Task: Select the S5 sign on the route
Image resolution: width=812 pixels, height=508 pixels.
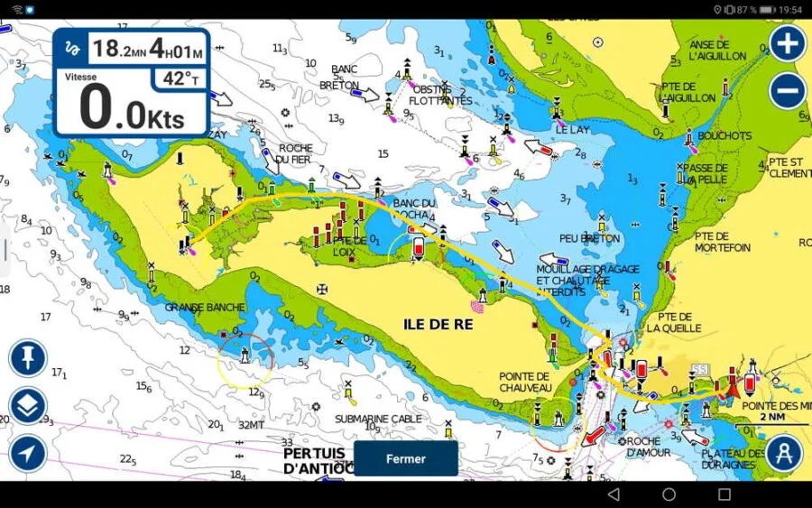Action: pyautogui.click(x=699, y=370)
